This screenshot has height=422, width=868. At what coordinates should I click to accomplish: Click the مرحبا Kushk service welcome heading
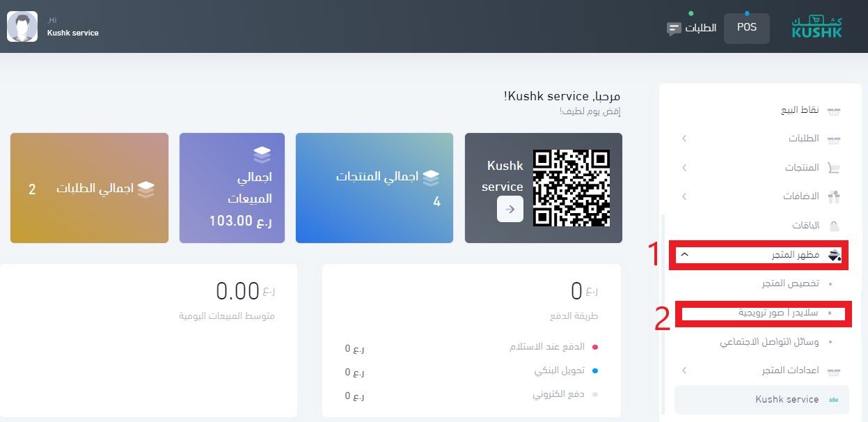[562, 96]
